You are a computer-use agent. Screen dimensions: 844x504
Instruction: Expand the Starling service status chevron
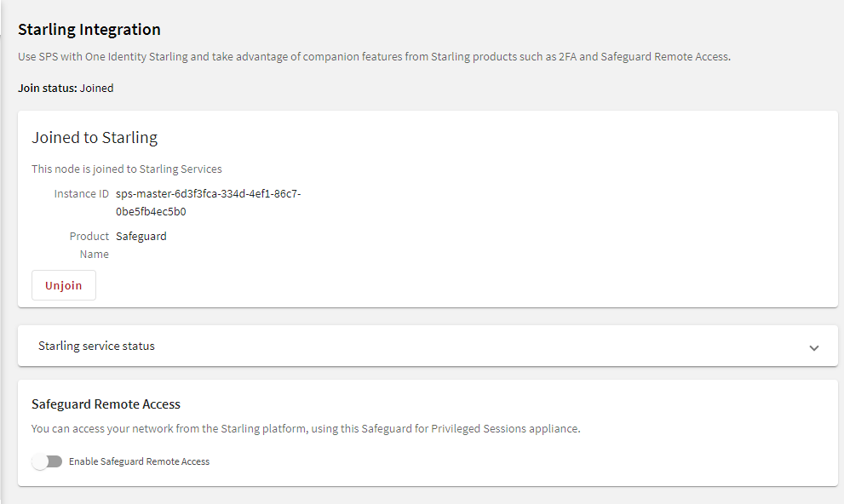(x=814, y=347)
